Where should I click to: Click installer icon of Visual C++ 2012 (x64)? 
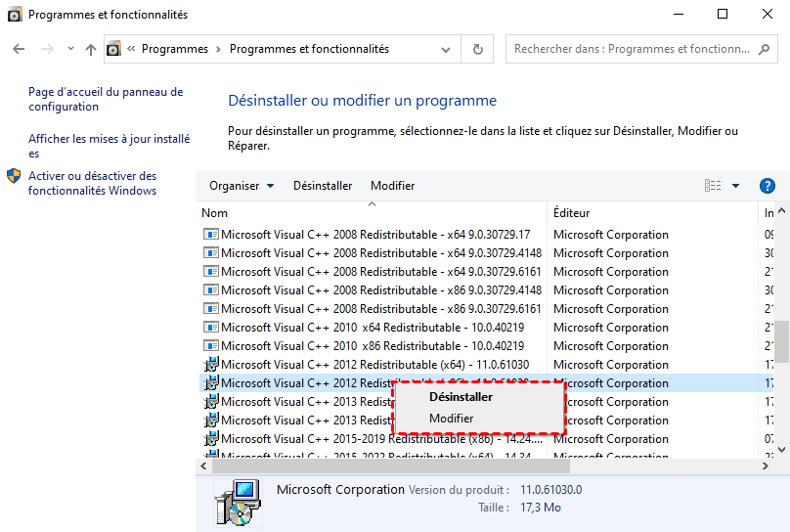click(x=210, y=364)
